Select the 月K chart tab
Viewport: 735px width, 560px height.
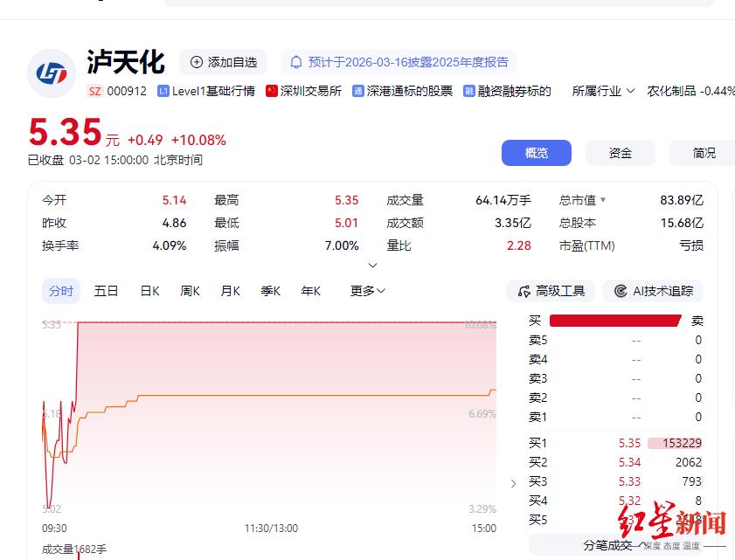(230, 291)
